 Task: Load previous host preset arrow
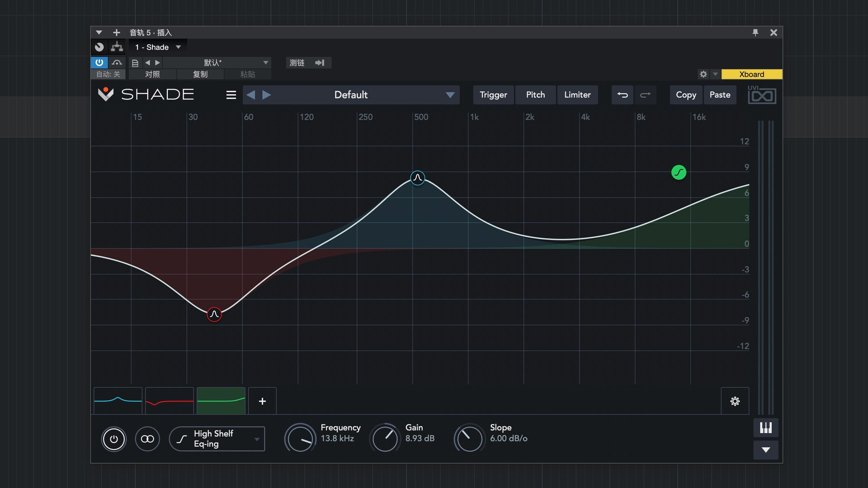click(x=147, y=63)
